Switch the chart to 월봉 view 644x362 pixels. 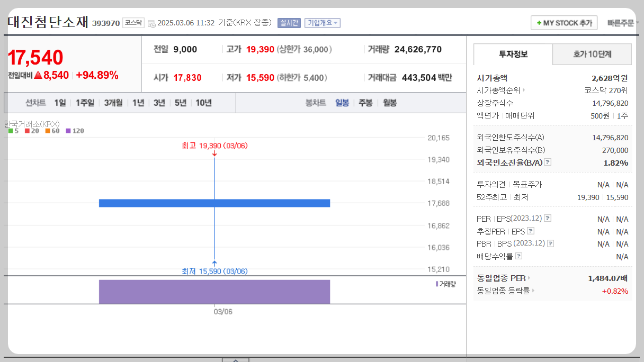click(x=390, y=103)
